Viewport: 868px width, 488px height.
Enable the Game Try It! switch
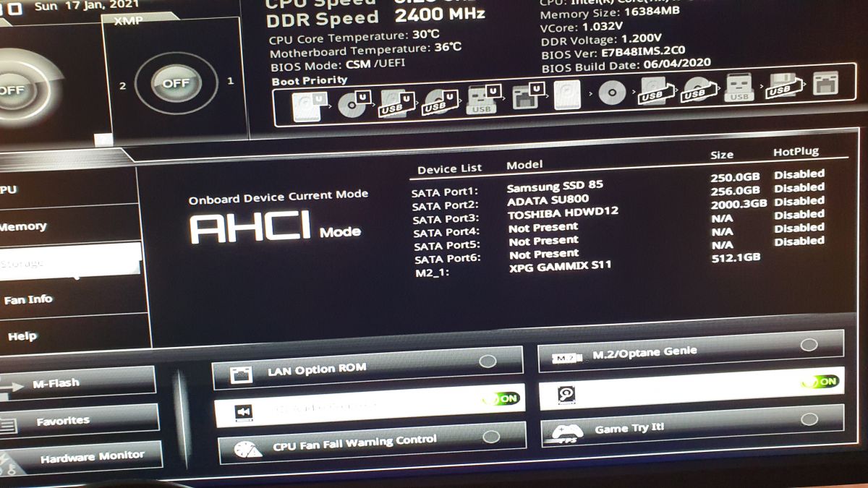[809, 419]
